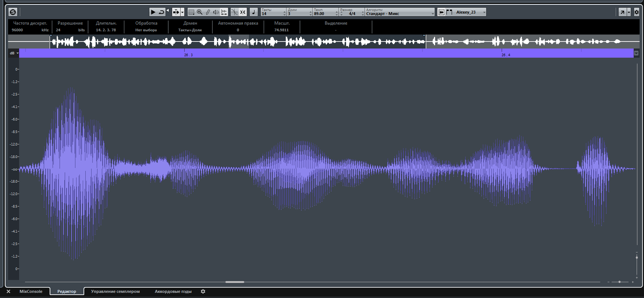Adjust the Такты stepper arrows
The image size is (644, 298).
tap(285, 13)
